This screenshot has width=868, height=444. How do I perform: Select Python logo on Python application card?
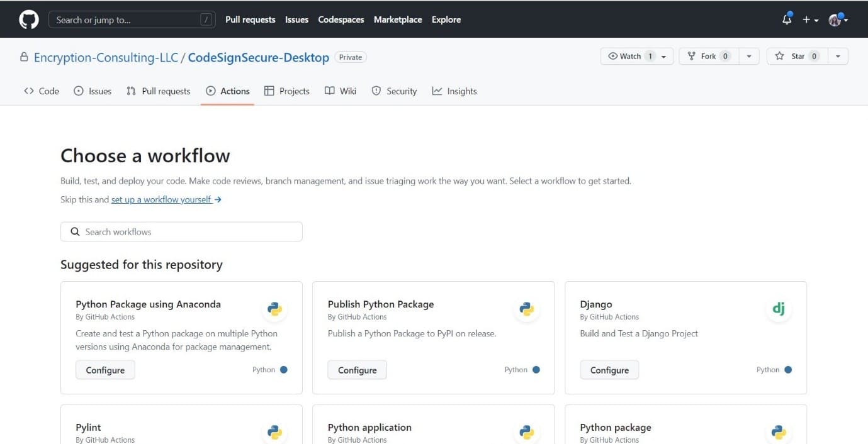[527, 432]
